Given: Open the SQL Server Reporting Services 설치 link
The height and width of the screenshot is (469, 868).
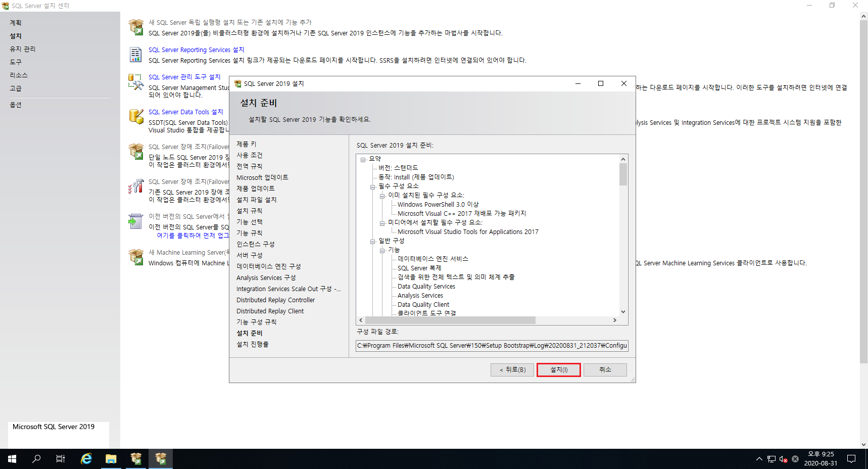Looking at the screenshot, I should pos(196,50).
